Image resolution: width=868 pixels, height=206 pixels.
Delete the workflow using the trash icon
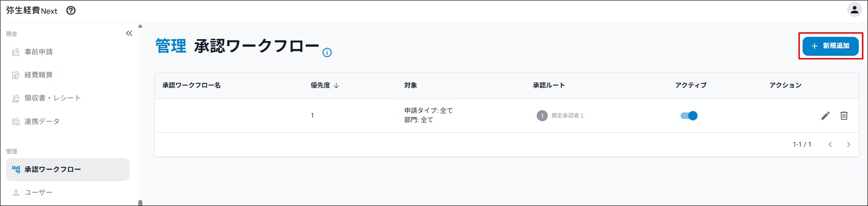(x=844, y=116)
